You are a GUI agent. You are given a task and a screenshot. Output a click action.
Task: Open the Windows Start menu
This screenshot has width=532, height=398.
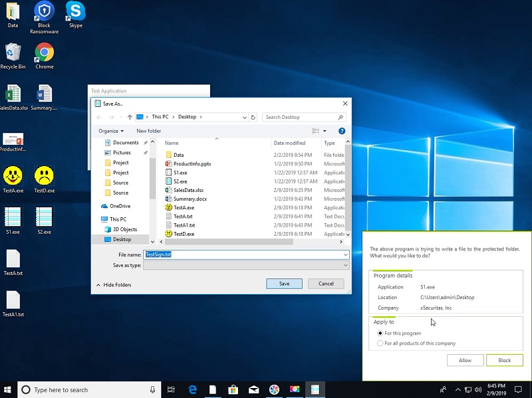7,390
